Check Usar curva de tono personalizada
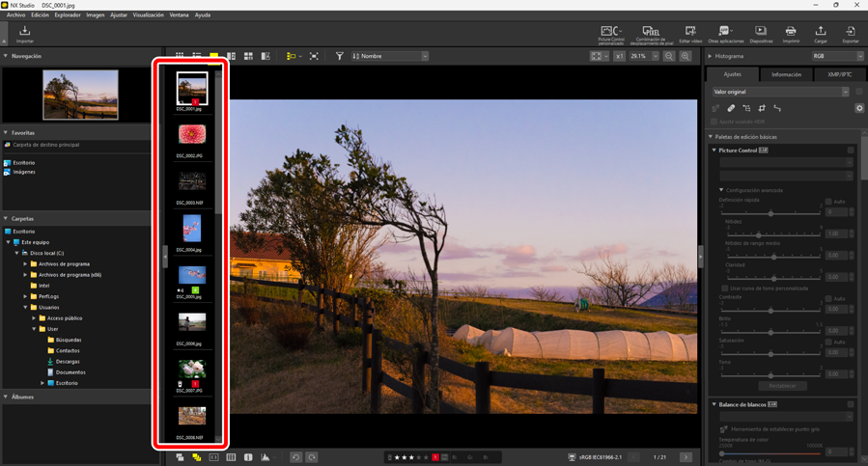Viewport: 868px width, 466px height. pyautogui.click(x=725, y=288)
